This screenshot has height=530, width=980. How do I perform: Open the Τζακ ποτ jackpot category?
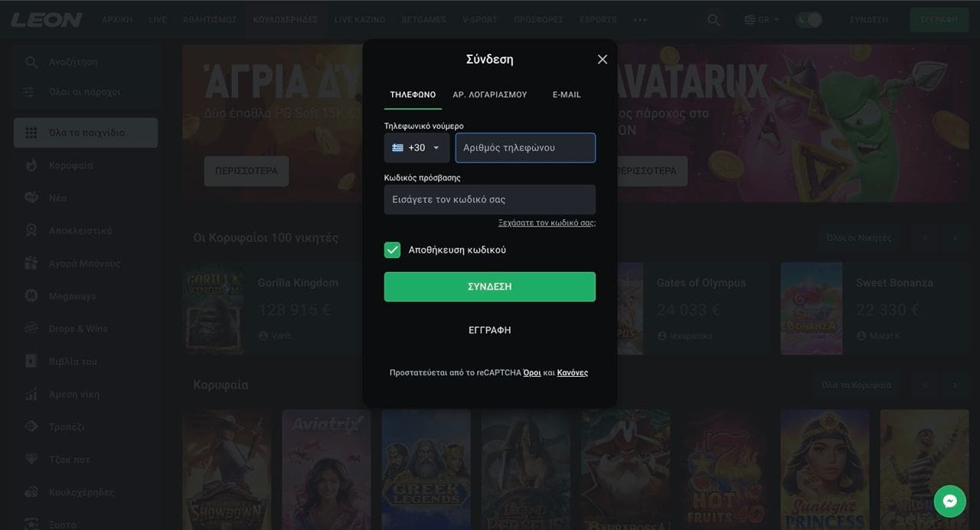click(86, 460)
